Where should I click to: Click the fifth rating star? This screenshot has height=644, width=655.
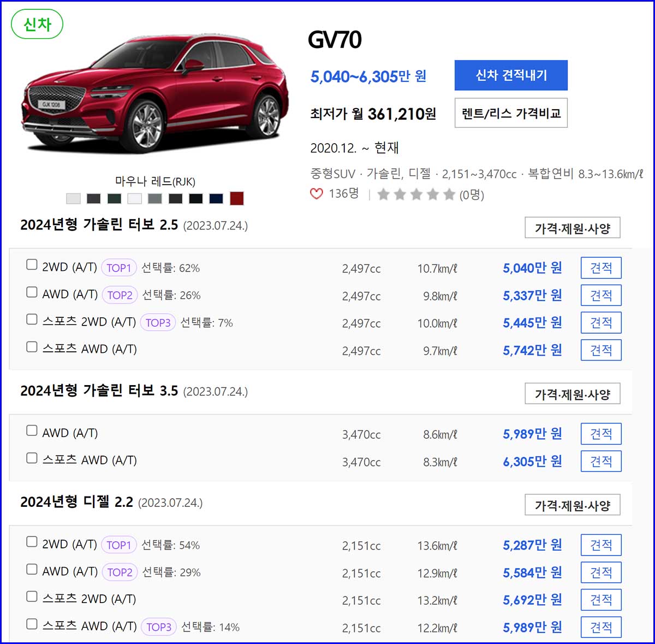[x=449, y=194]
